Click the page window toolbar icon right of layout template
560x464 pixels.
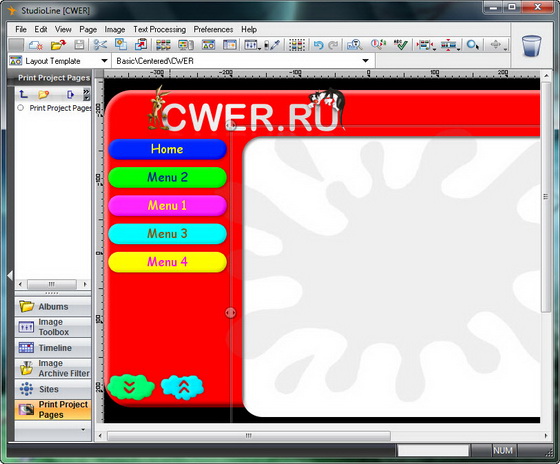click(x=230, y=45)
